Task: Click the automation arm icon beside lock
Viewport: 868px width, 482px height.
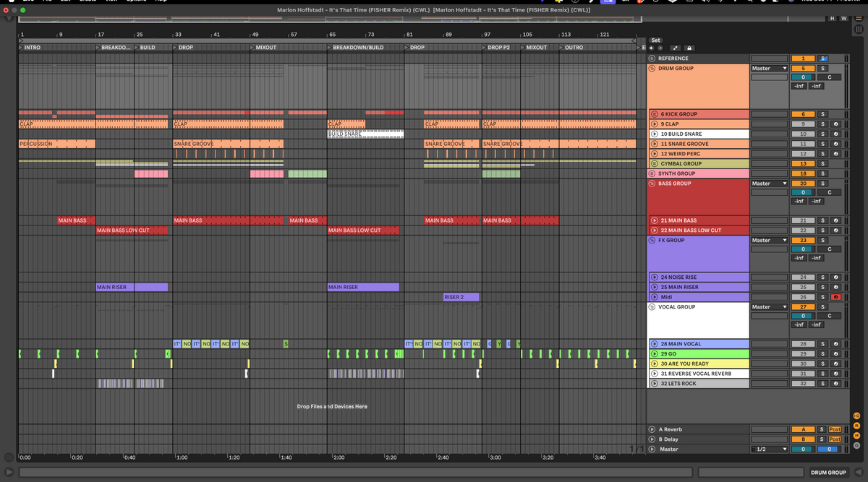Action: pos(674,48)
